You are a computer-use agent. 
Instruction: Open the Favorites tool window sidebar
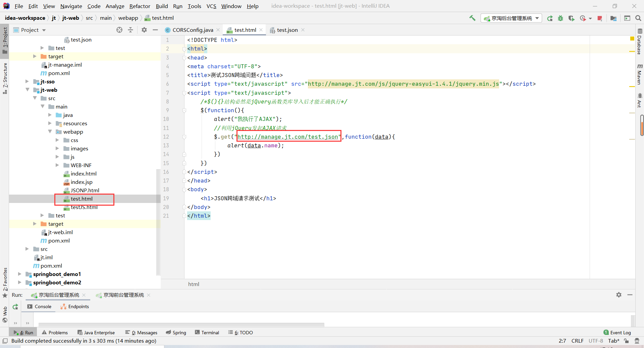[5, 282]
